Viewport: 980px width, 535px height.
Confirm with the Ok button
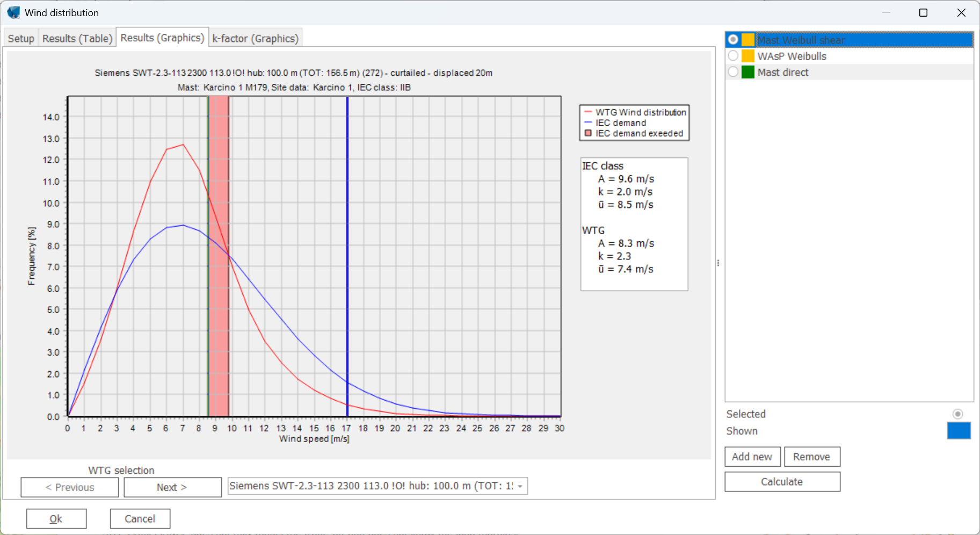[56, 519]
